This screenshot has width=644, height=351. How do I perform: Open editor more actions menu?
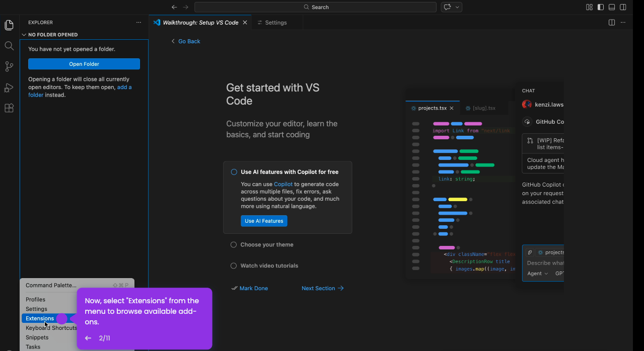(x=623, y=23)
